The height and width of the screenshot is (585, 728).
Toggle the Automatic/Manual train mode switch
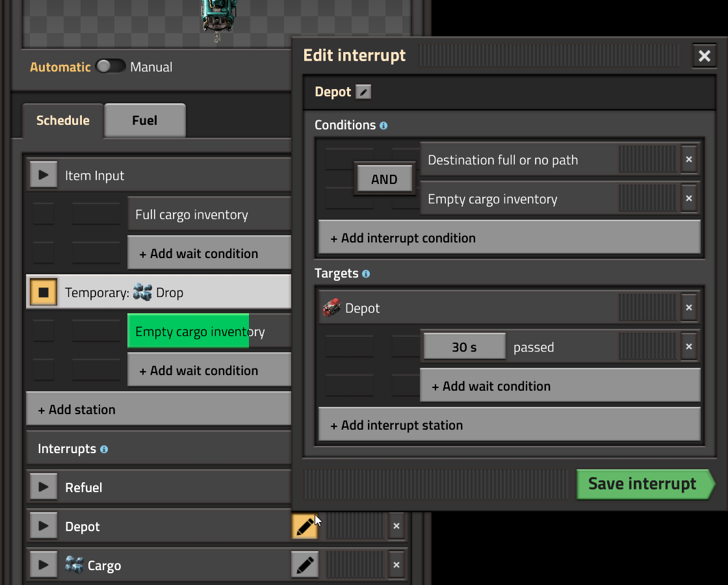(x=110, y=67)
